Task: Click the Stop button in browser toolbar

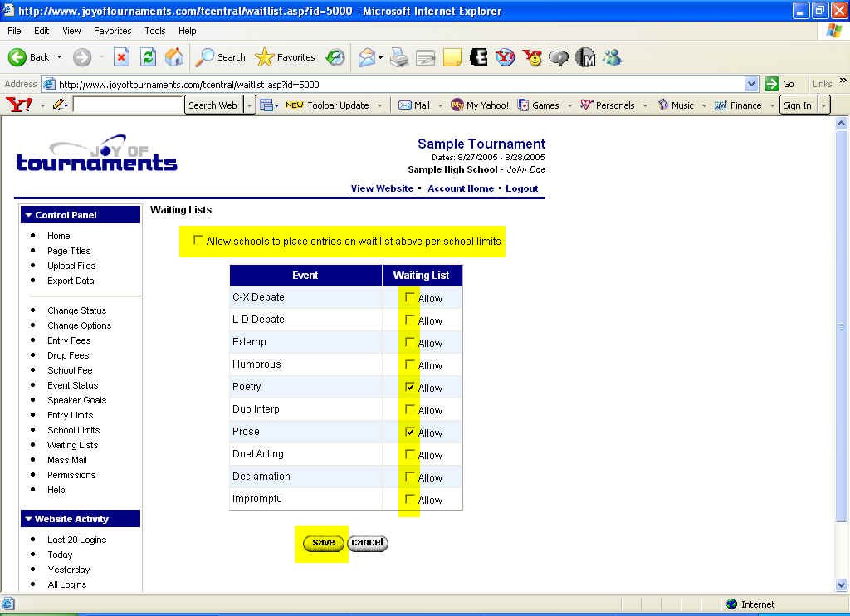Action: [121, 57]
